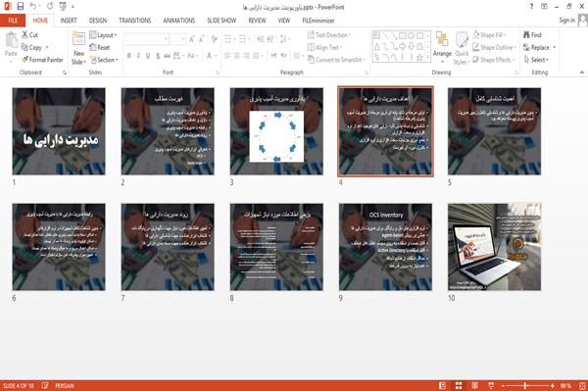Open the Arrange menu button
The height and width of the screenshot is (391, 588).
pyautogui.click(x=442, y=47)
